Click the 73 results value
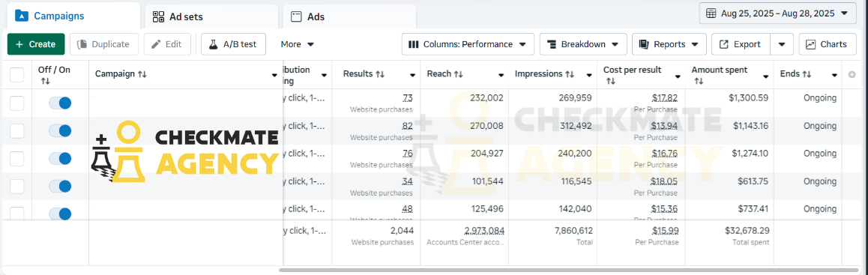868x275 pixels. click(x=408, y=98)
